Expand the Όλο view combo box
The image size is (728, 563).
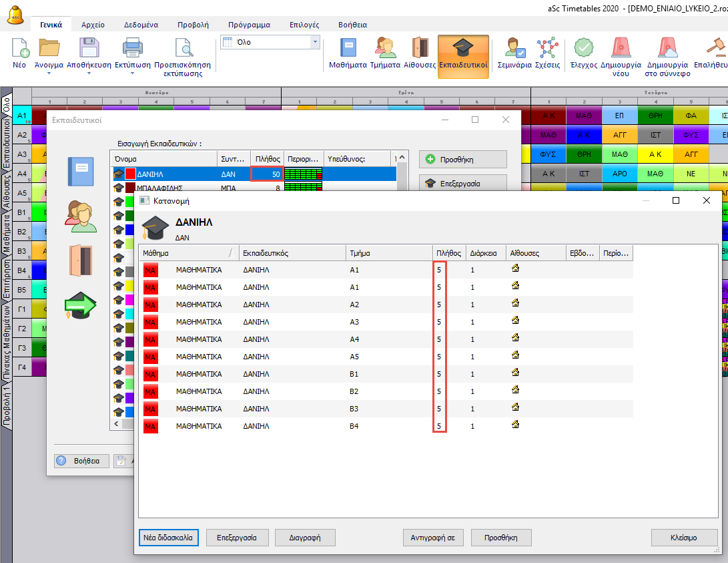point(314,42)
